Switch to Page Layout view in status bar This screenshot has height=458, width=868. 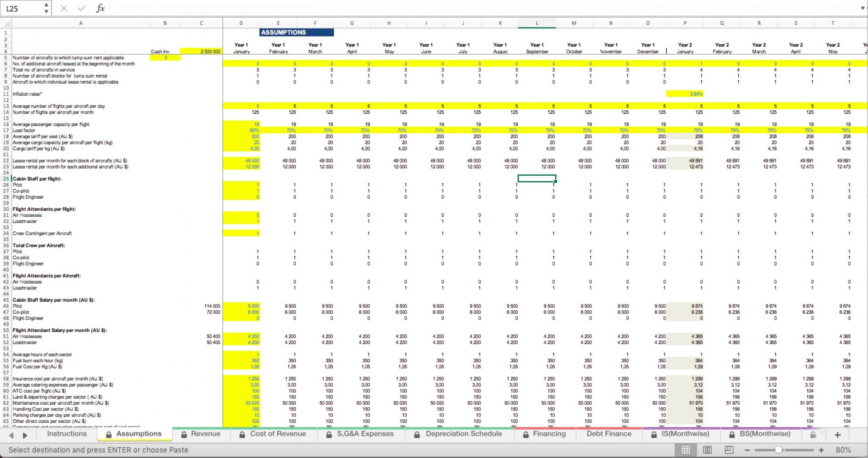click(708, 450)
